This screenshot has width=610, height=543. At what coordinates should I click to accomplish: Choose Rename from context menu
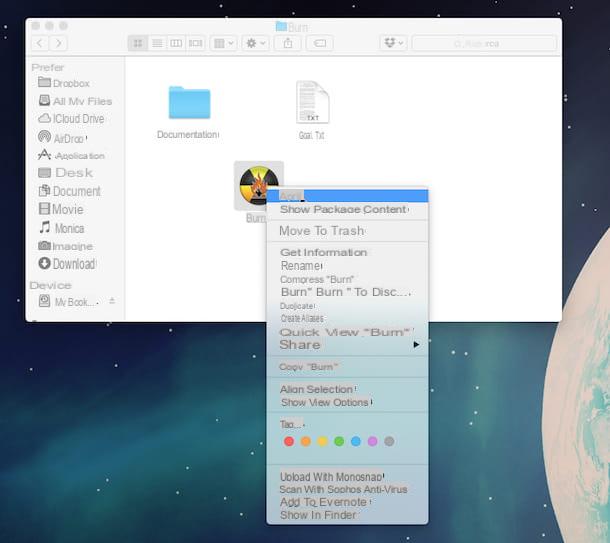(347, 266)
